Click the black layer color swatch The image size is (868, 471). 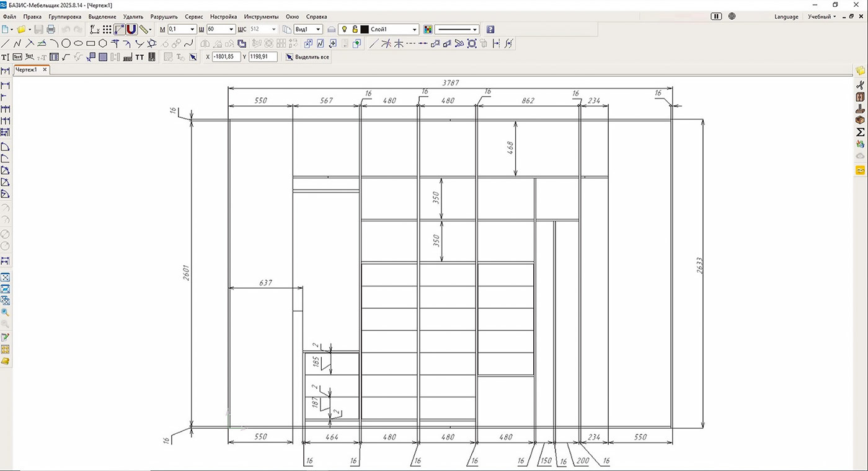(365, 29)
